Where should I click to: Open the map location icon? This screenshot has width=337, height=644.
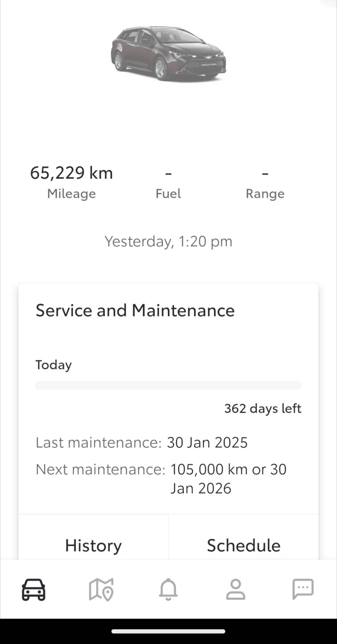coord(101,590)
